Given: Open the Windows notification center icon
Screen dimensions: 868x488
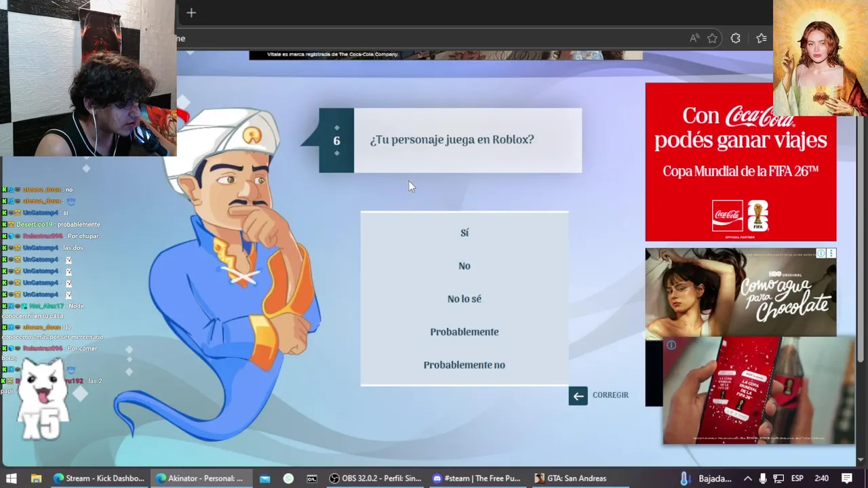Looking at the screenshot, I should point(847,478).
